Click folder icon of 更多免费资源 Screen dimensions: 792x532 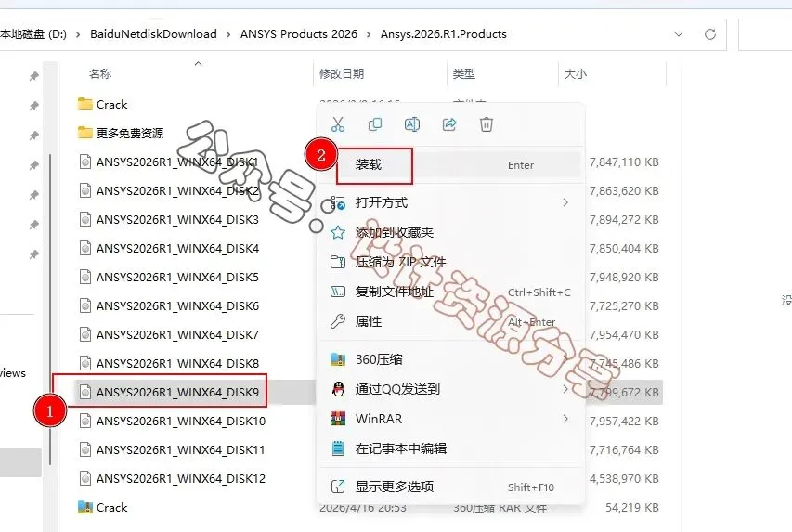[x=85, y=133]
